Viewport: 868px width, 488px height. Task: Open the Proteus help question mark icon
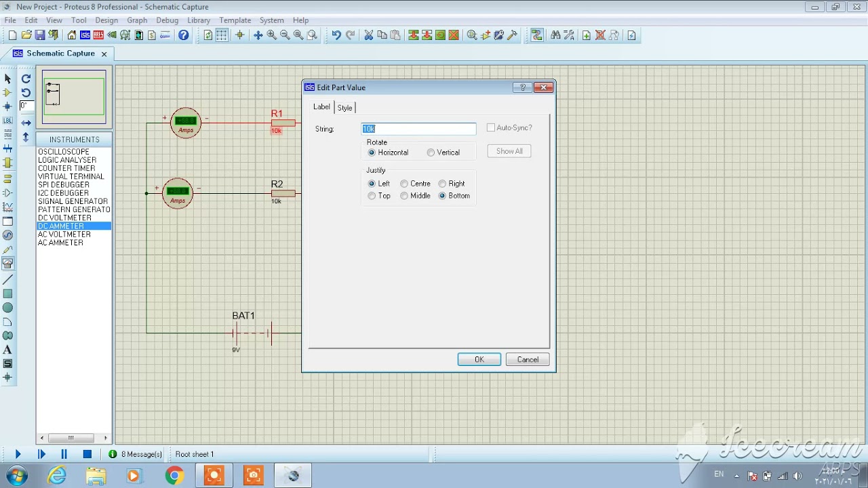pyautogui.click(x=184, y=35)
